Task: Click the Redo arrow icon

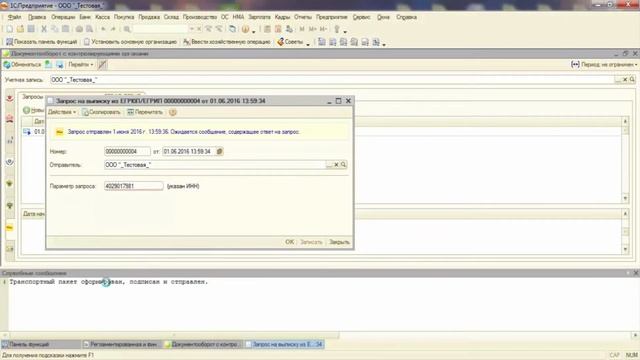Action: pyautogui.click(x=113, y=29)
